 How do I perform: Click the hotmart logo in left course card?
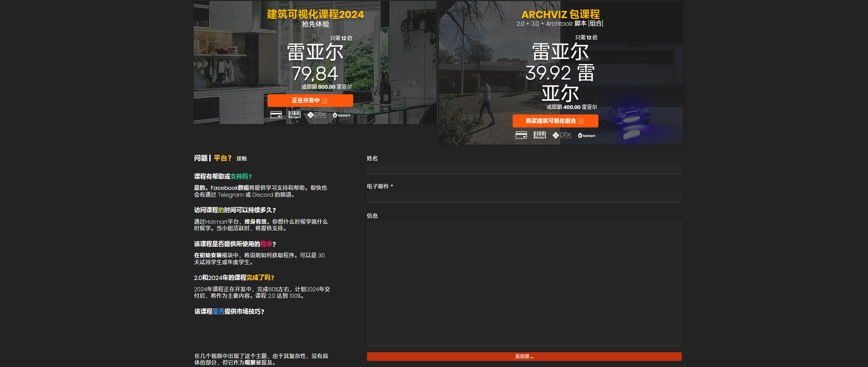[342, 115]
